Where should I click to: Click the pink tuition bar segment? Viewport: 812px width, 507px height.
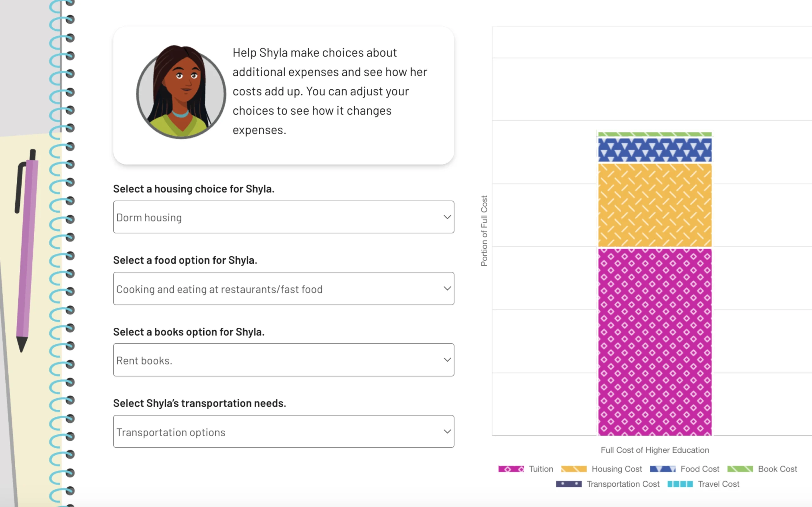pos(655,342)
